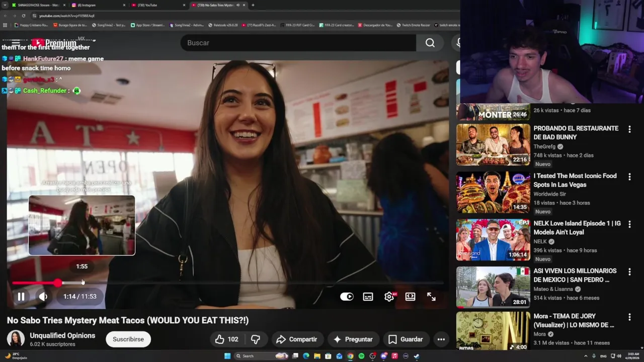This screenshot has width=644, height=362.
Task: Click the seek preview thumbnail
Action: tap(82, 225)
